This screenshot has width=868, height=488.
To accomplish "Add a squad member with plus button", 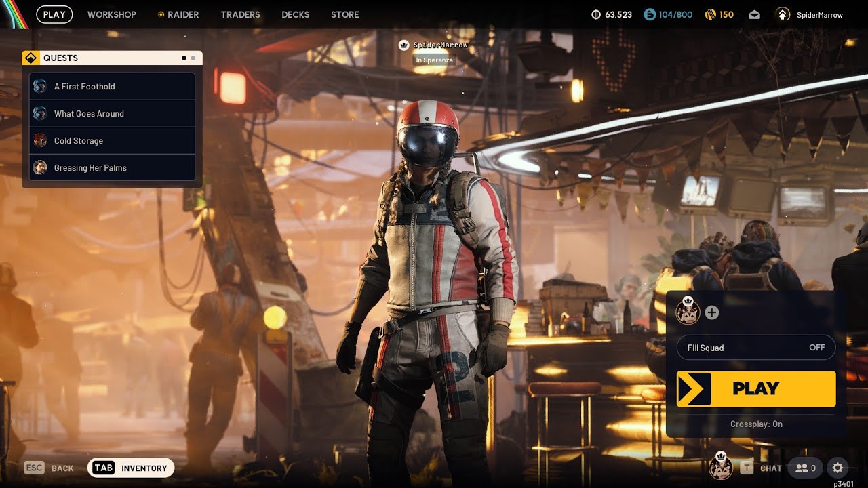I will (712, 312).
